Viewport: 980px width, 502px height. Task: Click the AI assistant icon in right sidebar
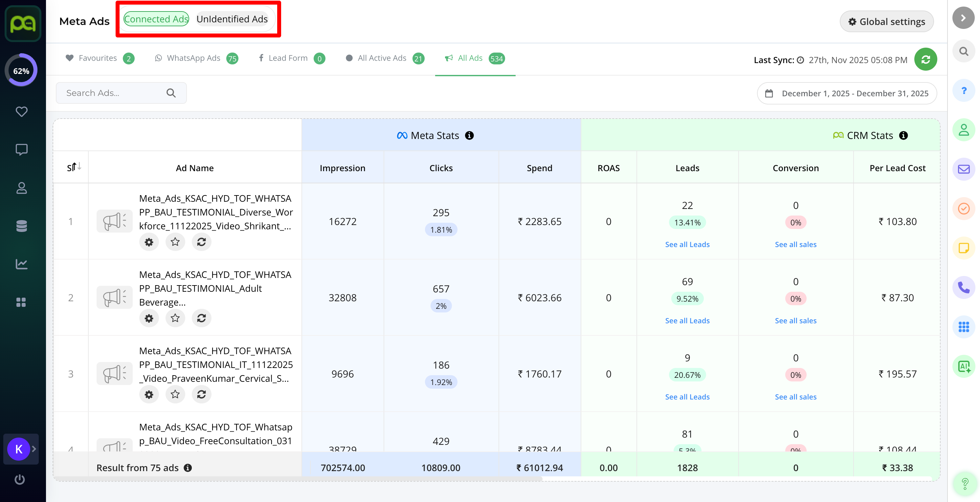[x=963, y=367]
